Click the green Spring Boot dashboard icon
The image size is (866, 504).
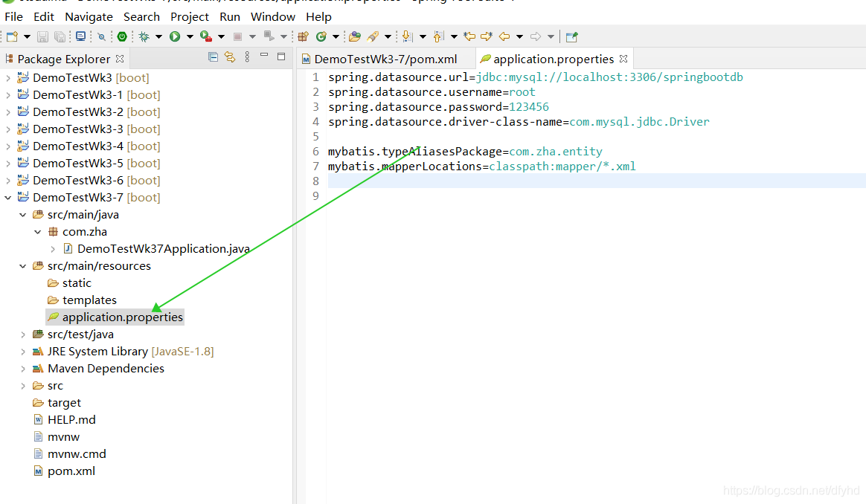pyautogui.click(x=122, y=37)
